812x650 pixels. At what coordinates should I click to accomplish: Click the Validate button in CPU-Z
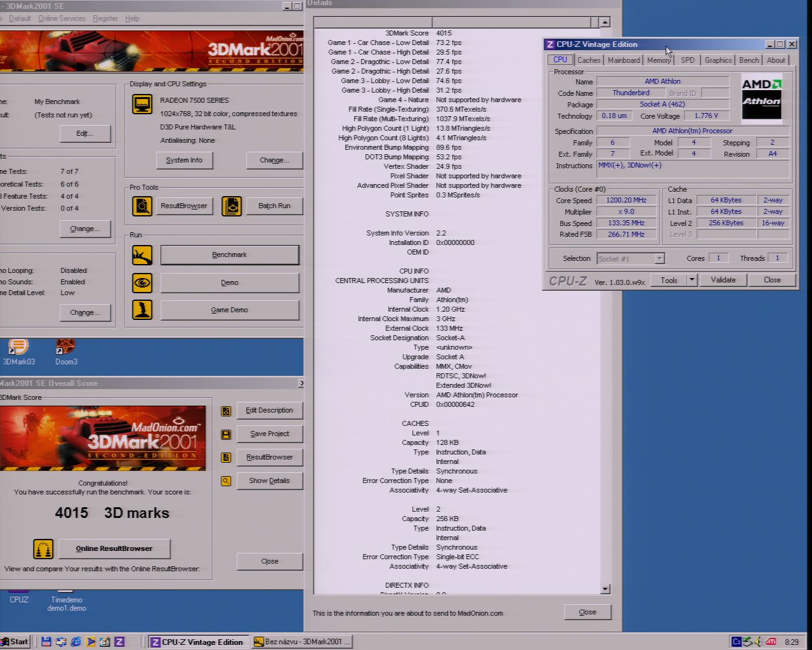point(723,280)
